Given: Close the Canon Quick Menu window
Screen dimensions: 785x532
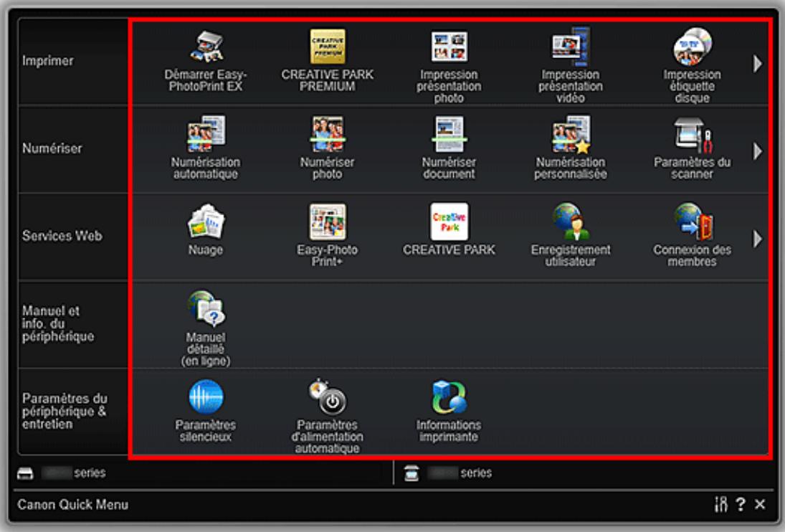Looking at the screenshot, I should click(x=760, y=504).
